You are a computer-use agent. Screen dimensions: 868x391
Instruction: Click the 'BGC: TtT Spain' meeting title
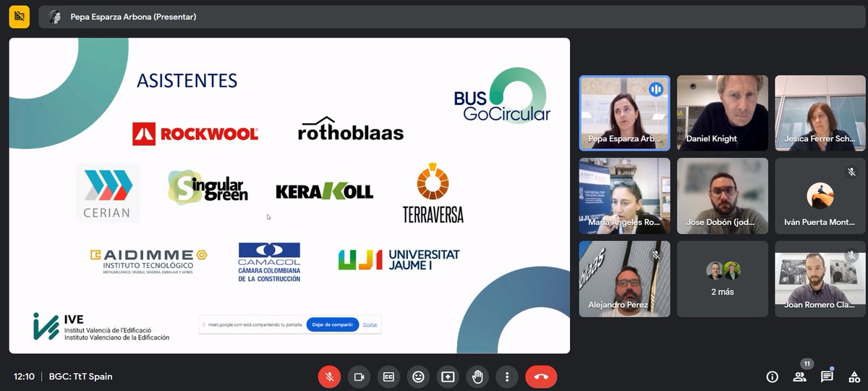tap(81, 377)
